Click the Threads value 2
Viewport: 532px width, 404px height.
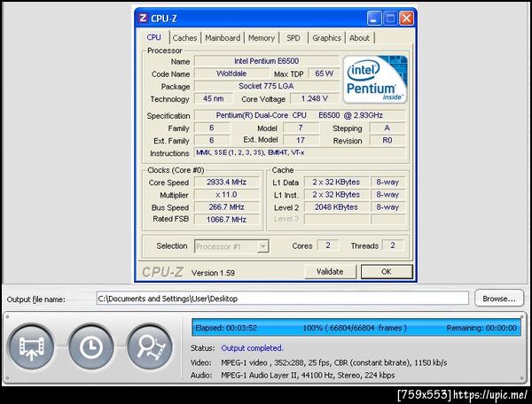coord(393,245)
